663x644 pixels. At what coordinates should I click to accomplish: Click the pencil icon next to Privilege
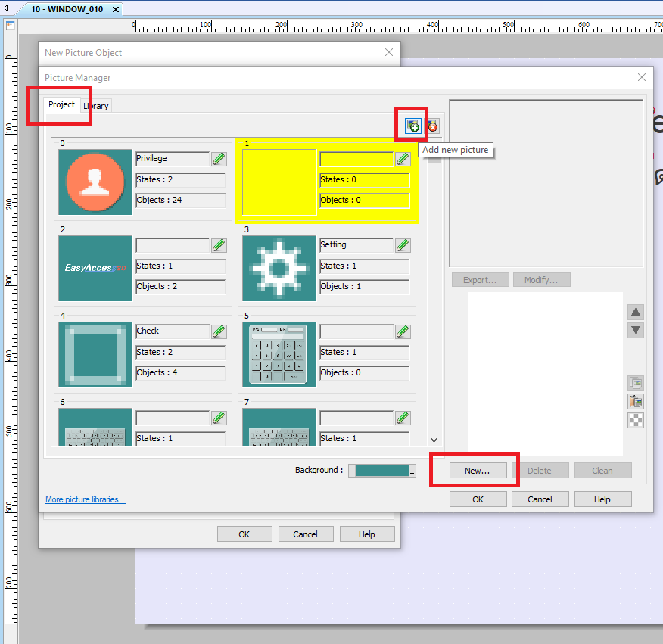(219, 159)
